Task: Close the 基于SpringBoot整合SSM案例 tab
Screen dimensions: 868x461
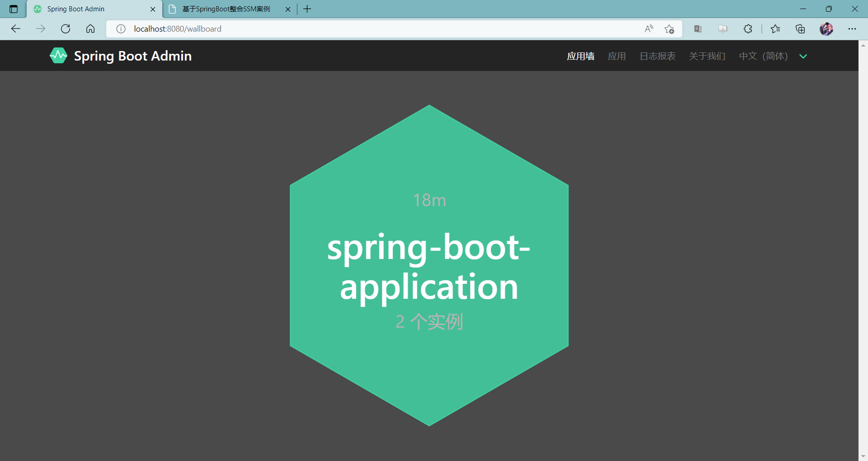Action: [x=288, y=9]
